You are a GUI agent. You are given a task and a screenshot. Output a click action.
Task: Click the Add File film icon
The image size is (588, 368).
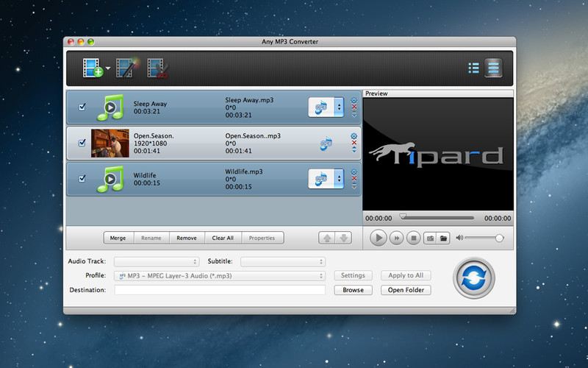[x=93, y=68]
